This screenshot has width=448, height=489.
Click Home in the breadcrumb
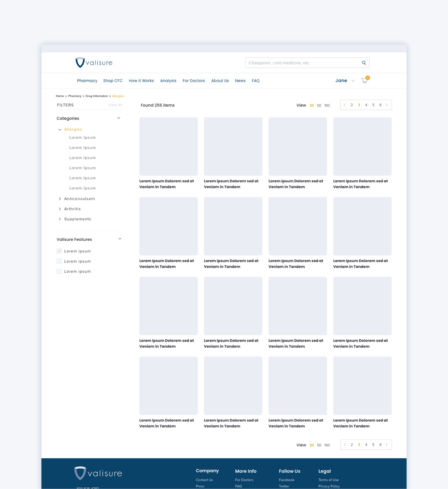[x=60, y=96]
